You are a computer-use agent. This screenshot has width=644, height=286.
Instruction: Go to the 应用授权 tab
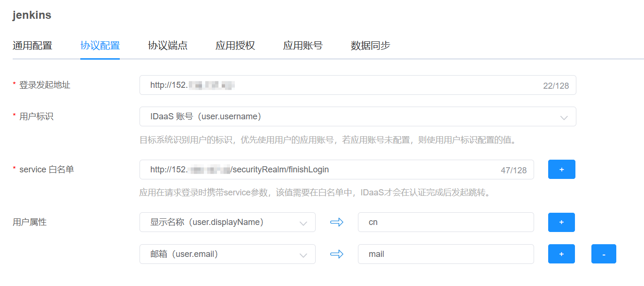(235, 46)
